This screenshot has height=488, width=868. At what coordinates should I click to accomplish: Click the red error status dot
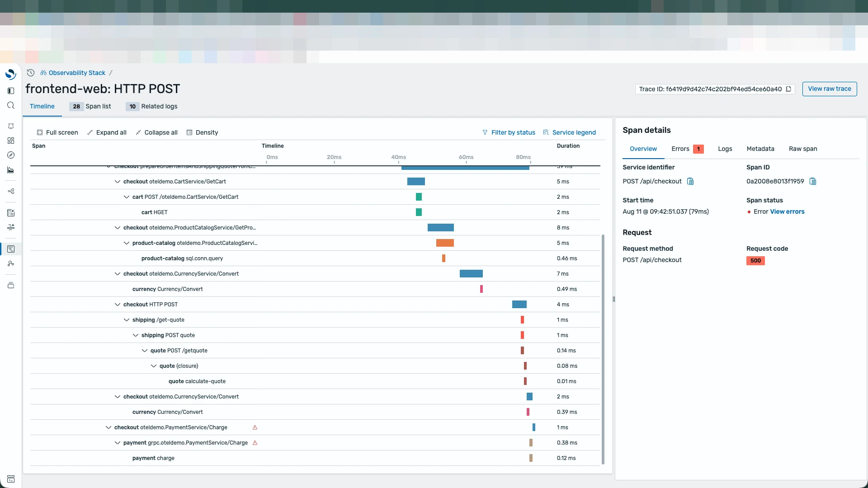pos(749,212)
